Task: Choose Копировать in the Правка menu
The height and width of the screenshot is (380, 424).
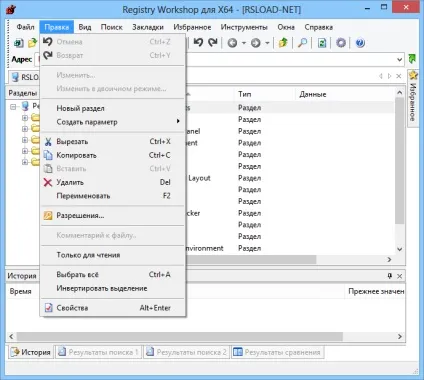Action: click(x=113, y=155)
